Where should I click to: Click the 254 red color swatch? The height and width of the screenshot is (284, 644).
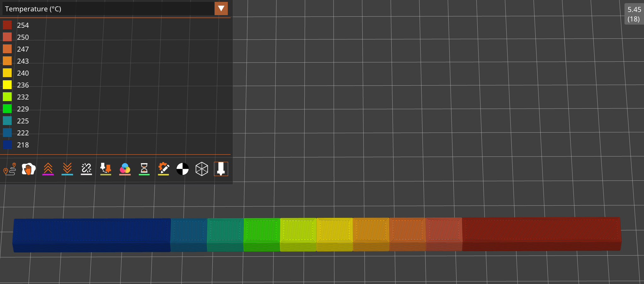point(7,25)
